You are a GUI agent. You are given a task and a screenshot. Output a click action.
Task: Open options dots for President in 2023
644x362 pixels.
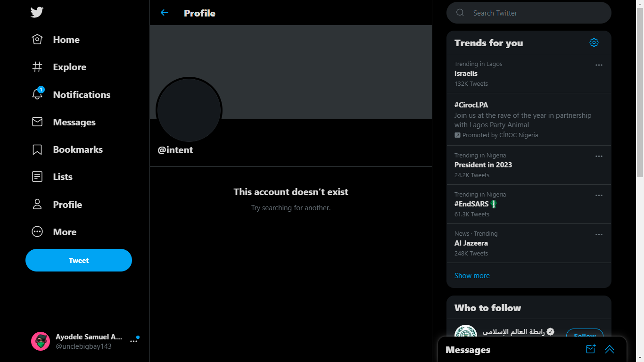(x=599, y=156)
